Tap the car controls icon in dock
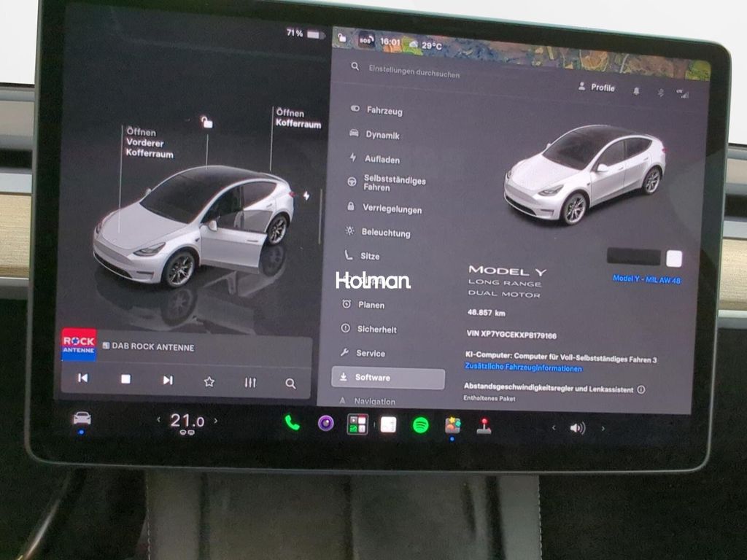The image size is (747, 560). pyautogui.click(x=82, y=419)
